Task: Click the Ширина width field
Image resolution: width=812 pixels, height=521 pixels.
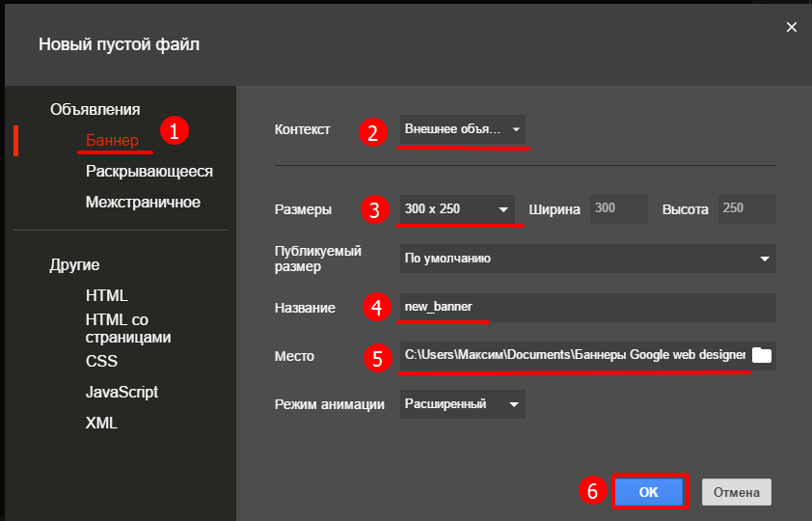Action: click(619, 209)
